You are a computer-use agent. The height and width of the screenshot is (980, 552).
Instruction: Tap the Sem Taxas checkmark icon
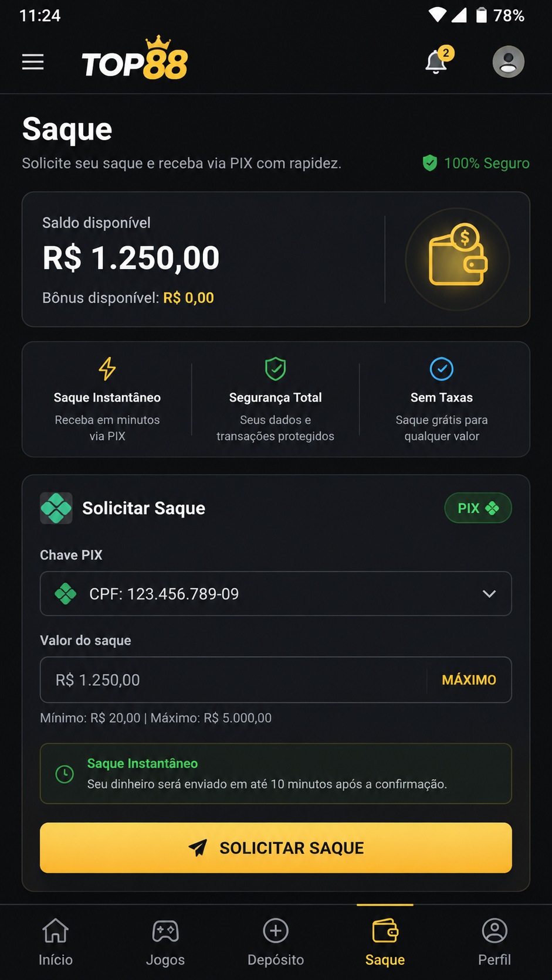pyautogui.click(x=442, y=369)
